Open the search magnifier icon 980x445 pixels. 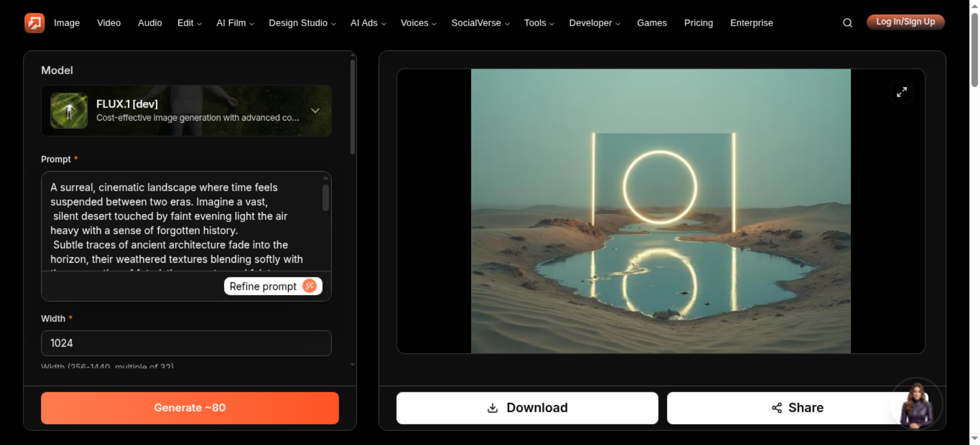click(847, 23)
